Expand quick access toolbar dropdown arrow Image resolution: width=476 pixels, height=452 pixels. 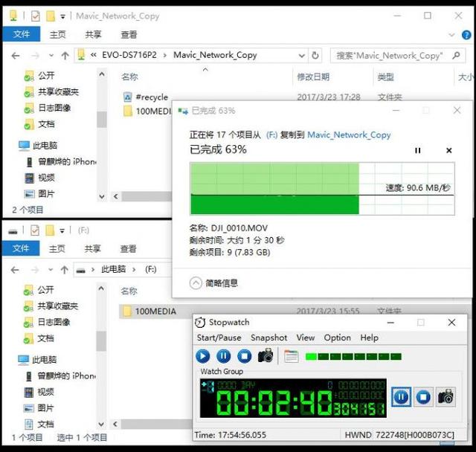pyautogui.click(x=62, y=16)
